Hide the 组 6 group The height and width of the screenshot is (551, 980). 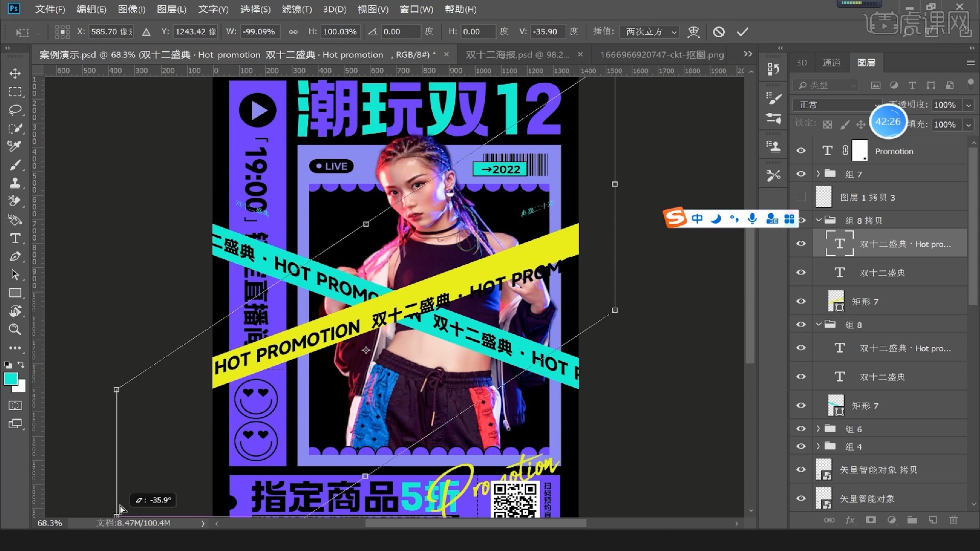click(801, 429)
